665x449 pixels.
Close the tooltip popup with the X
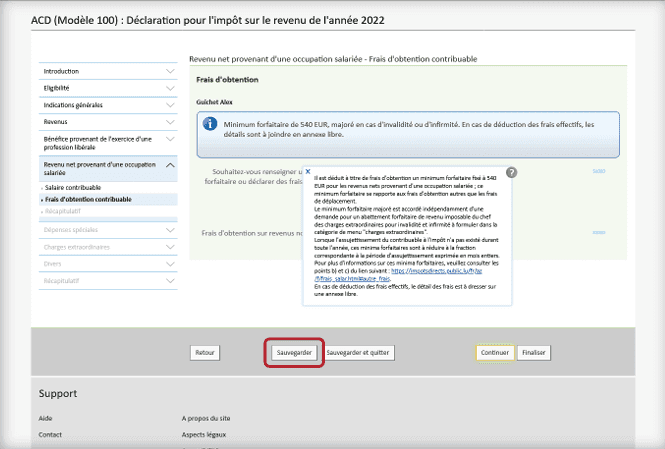308,171
